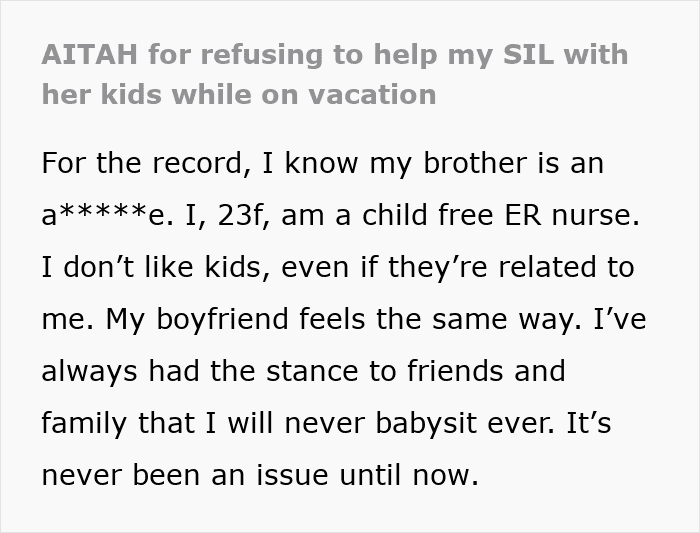
Task: Click the phrase 'child free' in the paragraph
Action: pos(428,214)
